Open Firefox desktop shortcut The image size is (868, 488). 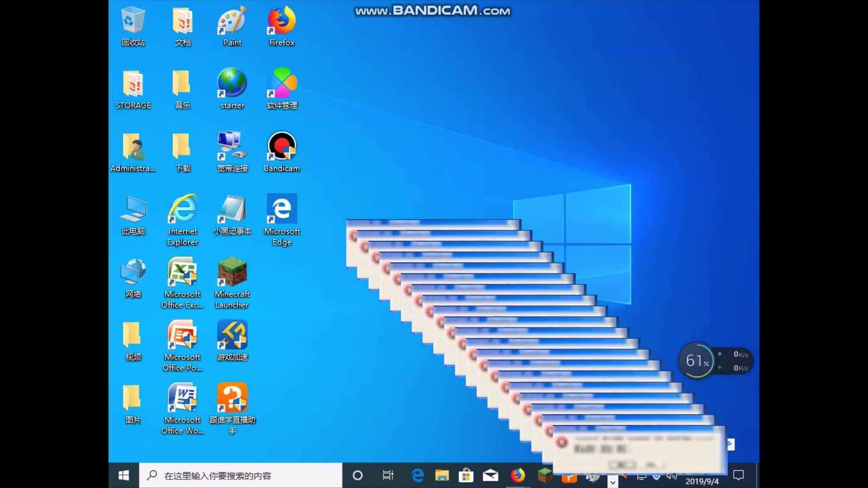281,21
